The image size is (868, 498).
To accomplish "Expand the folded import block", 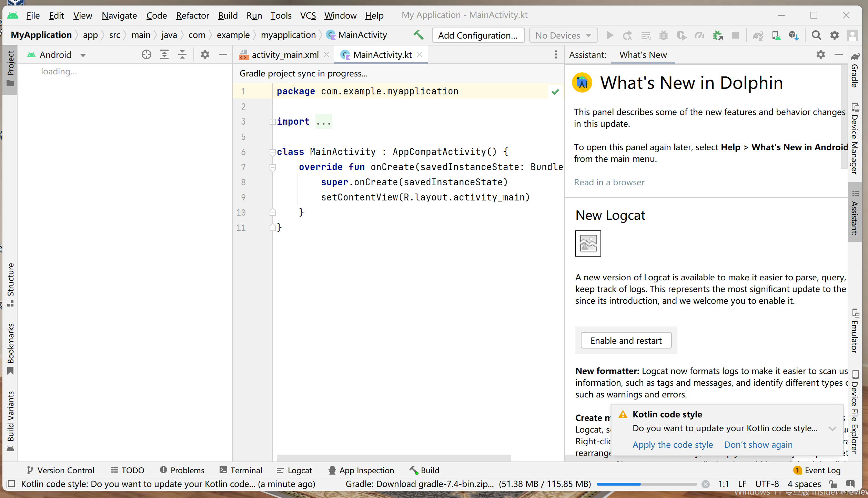I will point(272,122).
